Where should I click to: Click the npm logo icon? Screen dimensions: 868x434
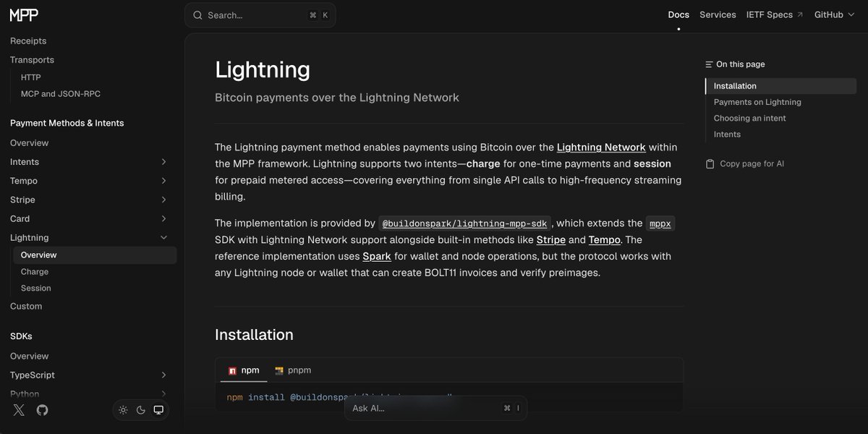pyautogui.click(x=232, y=370)
